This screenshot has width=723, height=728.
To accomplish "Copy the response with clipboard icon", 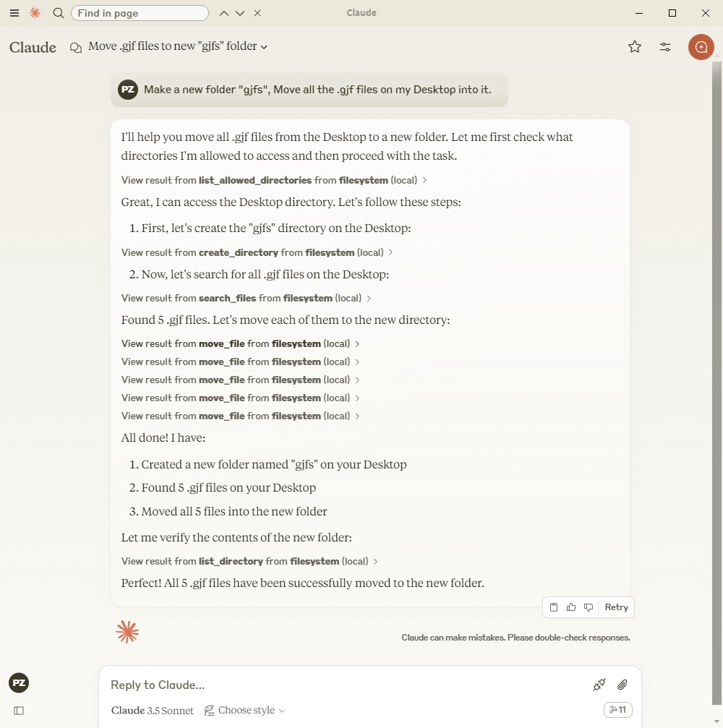I will (x=554, y=607).
